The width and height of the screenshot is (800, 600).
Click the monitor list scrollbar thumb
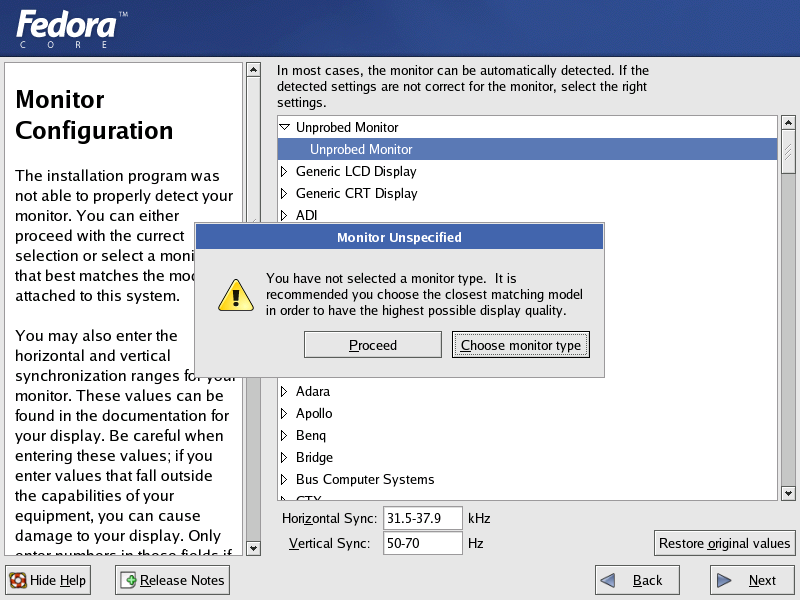coord(788,152)
